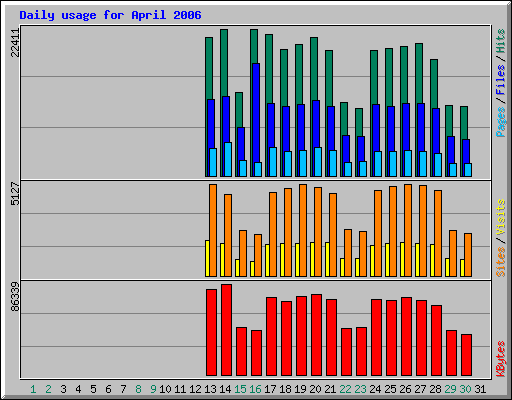Click day label 5 on the x-axis

(x=93, y=389)
